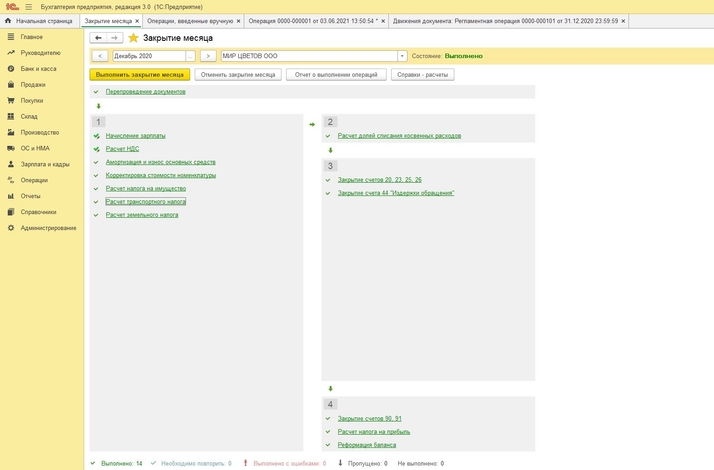The image size is (714, 470).
Task: Go to Начальная страница home tab
Action: [x=43, y=20]
